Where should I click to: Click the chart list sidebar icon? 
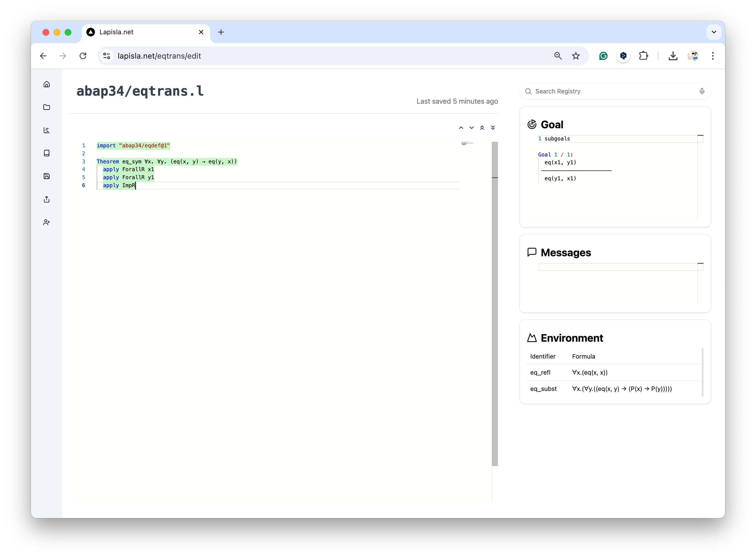click(x=47, y=130)
